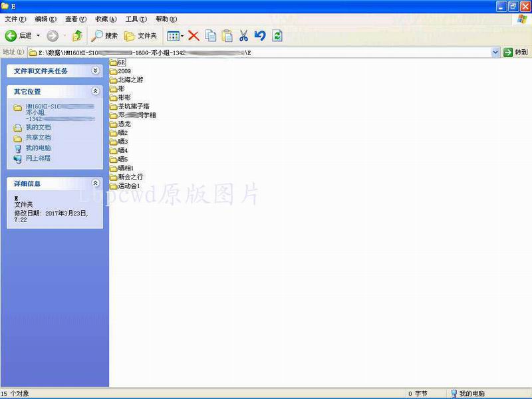Select the 晒5 folder
This screenshot has height=399, width=532.
point(119,160)
